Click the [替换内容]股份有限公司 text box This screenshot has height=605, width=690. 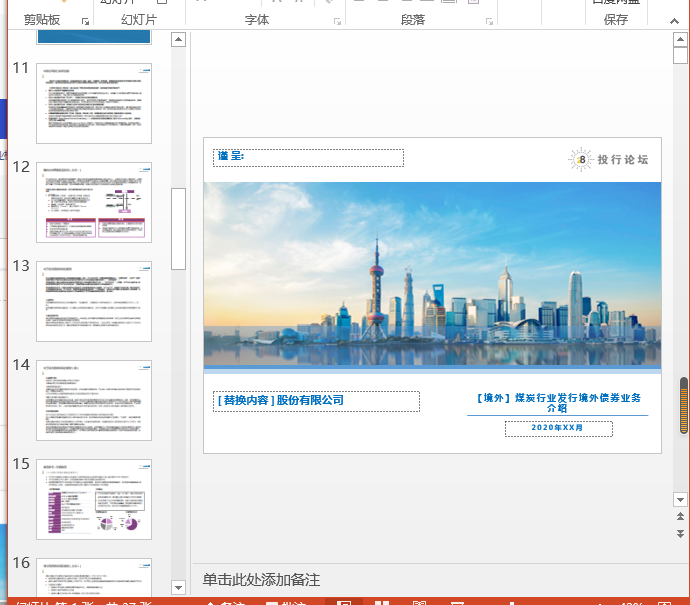coord(316,401)
